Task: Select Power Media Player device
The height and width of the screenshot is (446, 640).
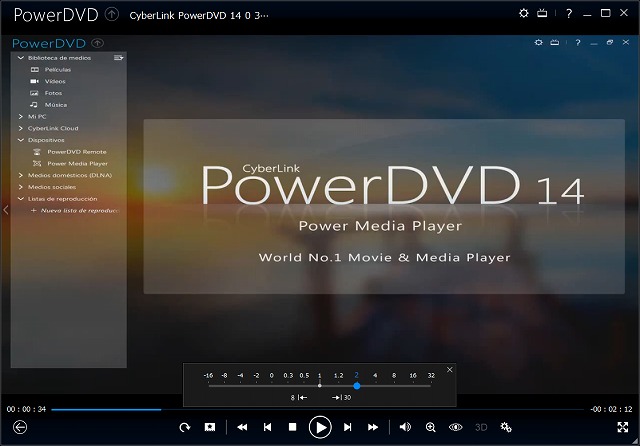Action: (78, 164)
